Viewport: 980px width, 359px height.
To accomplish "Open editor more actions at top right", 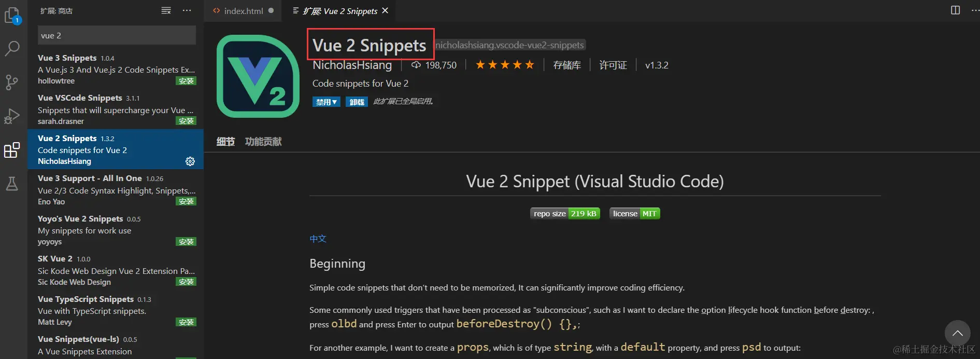I will [974, 10].
